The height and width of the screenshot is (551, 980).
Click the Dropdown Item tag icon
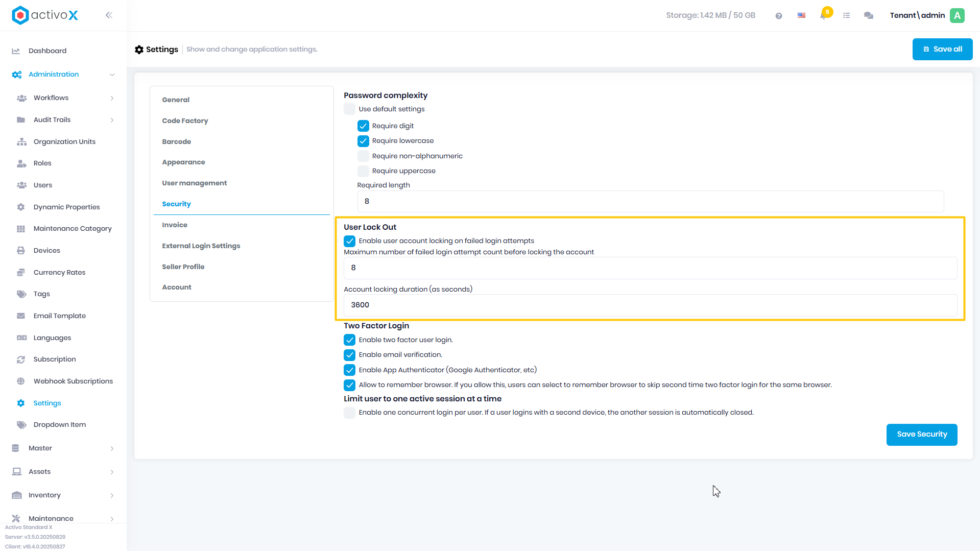[x=21, y=425]
